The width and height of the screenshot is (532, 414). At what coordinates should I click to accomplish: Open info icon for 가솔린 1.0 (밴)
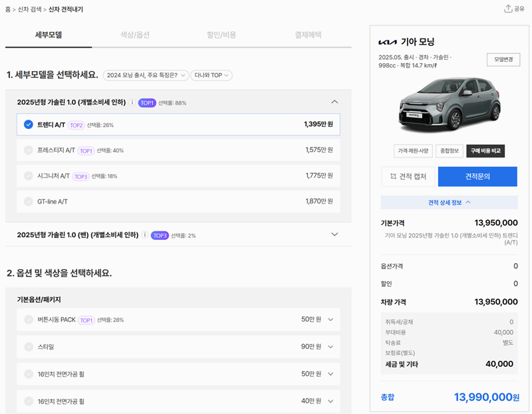pos(145,235)
